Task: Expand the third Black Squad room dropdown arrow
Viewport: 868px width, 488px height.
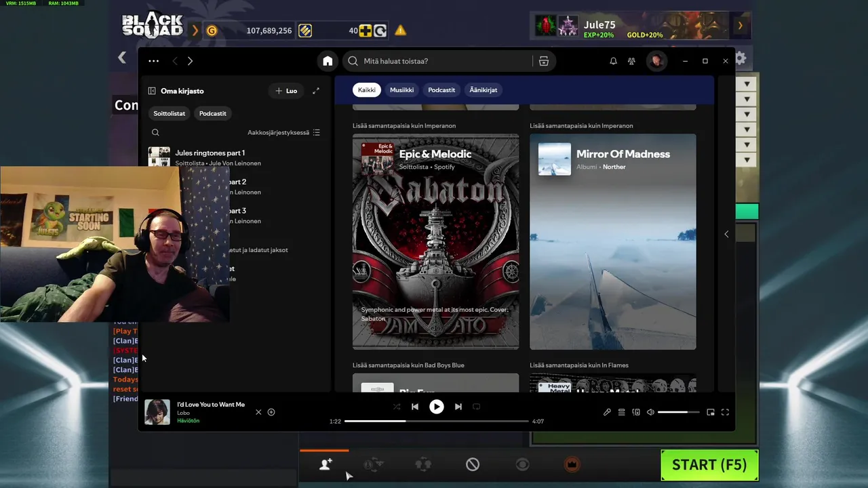Action: 747,115
